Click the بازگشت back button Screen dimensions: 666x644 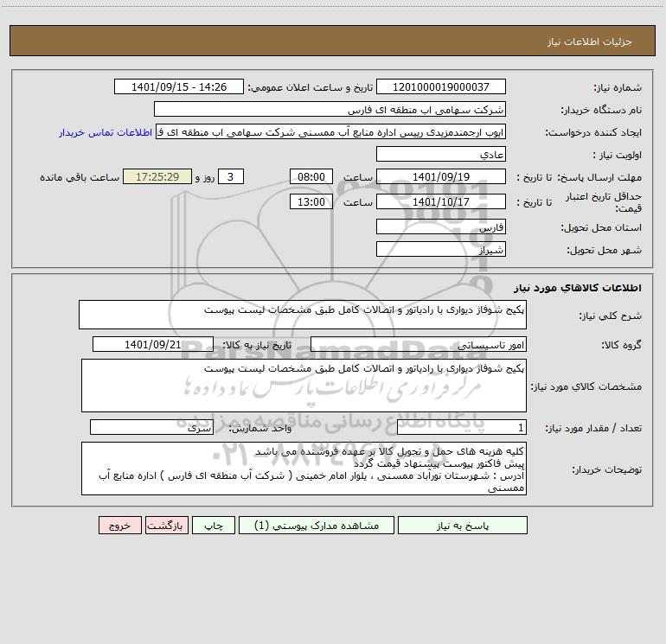[166, 526]
